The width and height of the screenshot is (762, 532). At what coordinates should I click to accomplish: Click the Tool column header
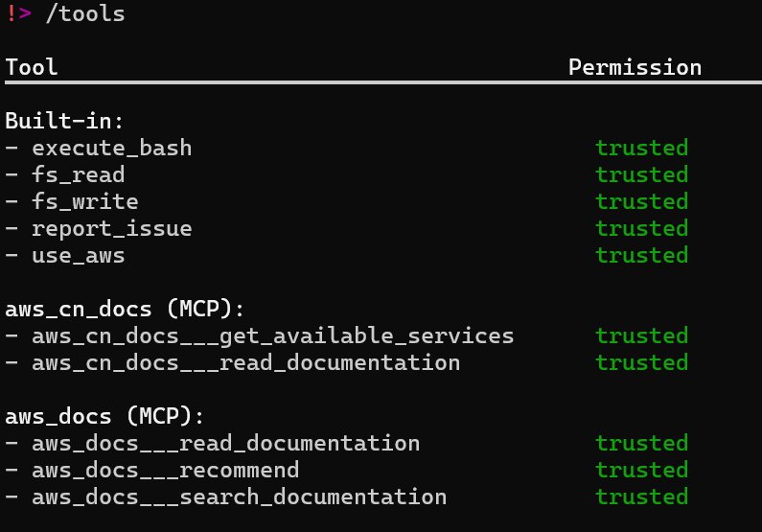click(x=32, y=67)
